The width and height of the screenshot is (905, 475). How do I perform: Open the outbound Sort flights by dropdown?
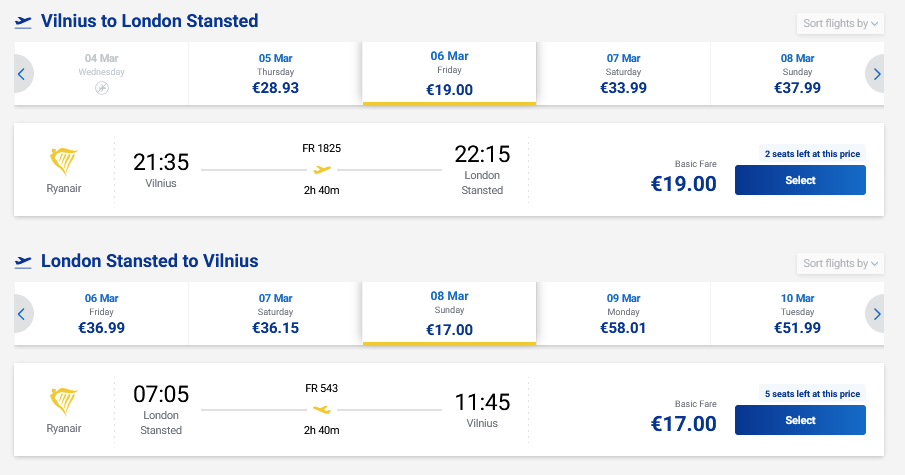[840, 24]
